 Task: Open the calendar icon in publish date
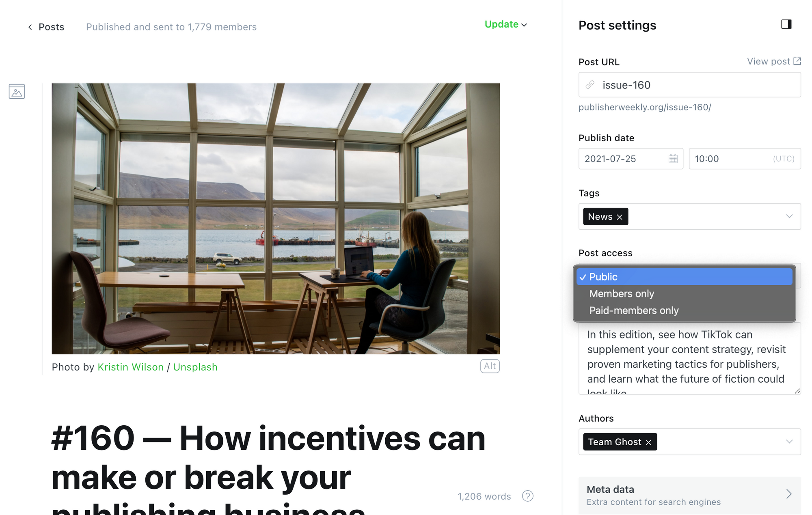pos(673,159)
